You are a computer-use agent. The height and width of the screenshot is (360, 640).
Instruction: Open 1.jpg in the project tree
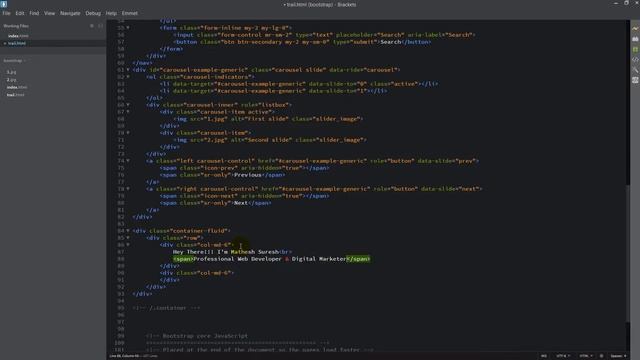pyautogui.click(x=11, y=72)
